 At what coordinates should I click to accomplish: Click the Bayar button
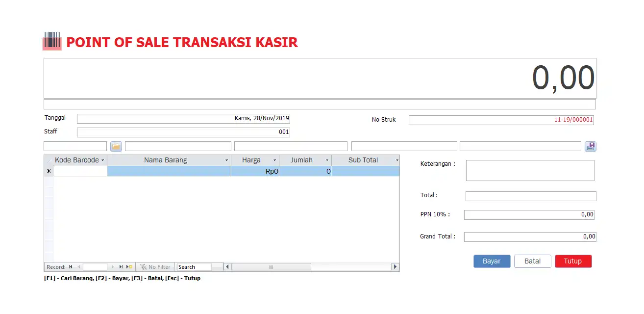click(x=492, y=261)
